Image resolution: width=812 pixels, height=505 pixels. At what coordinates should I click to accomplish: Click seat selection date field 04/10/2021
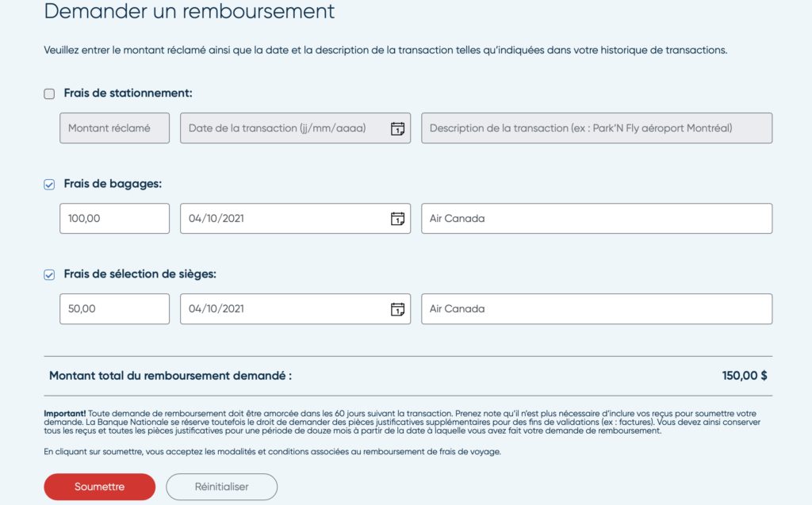pyautogui.click(x=285, y=309)
